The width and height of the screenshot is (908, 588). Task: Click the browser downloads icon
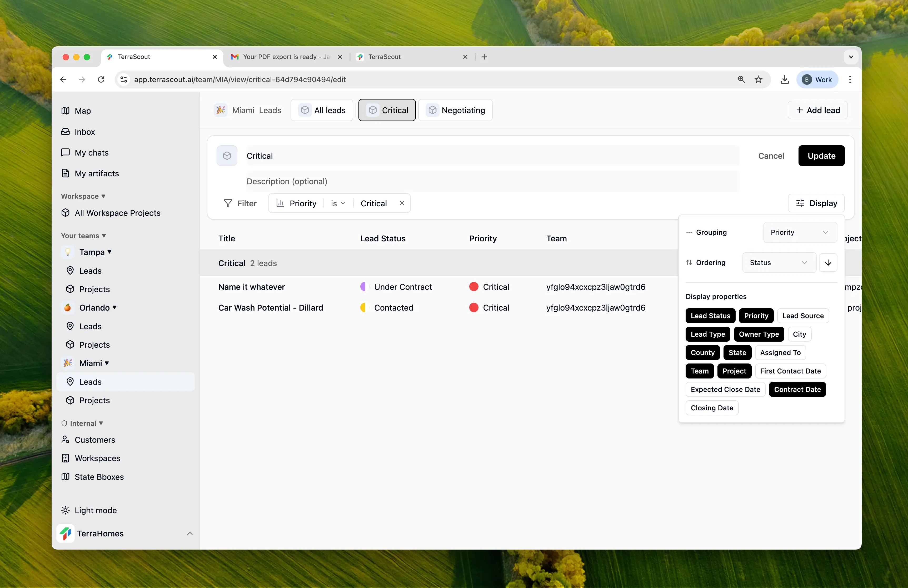click(x=784, y=79)
